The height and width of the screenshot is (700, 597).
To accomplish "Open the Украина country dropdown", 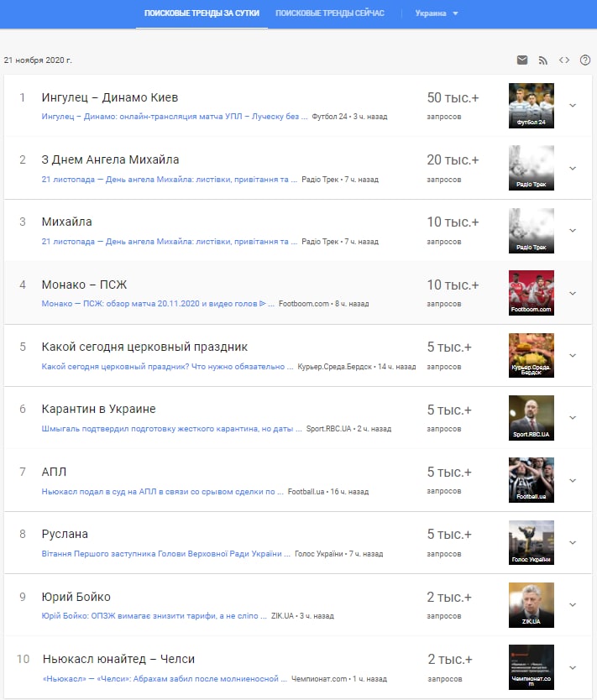I will click(437, 13).
